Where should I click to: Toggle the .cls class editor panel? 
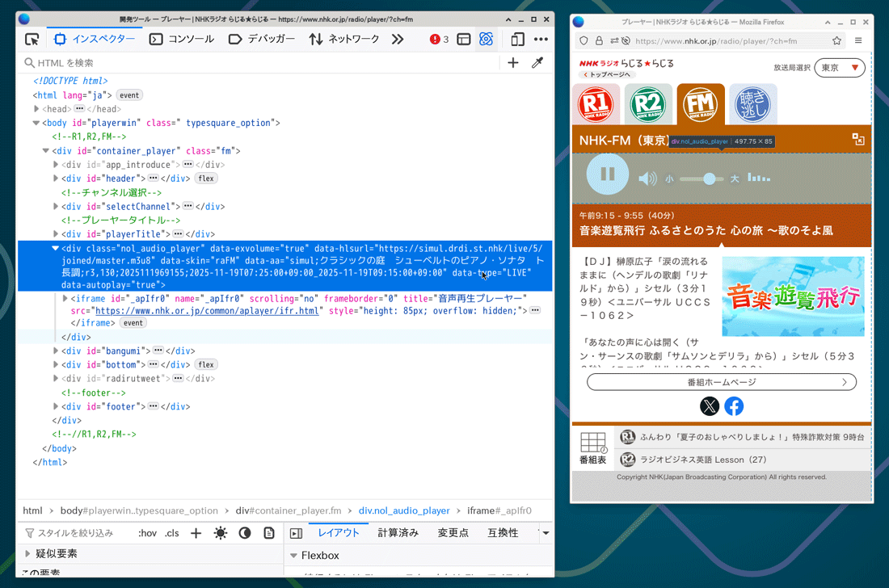[171, 533]
